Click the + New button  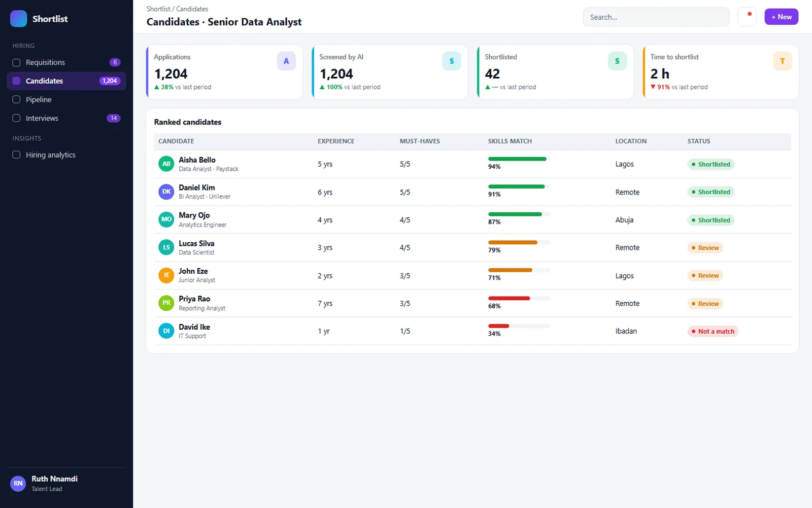coord(782,17)
